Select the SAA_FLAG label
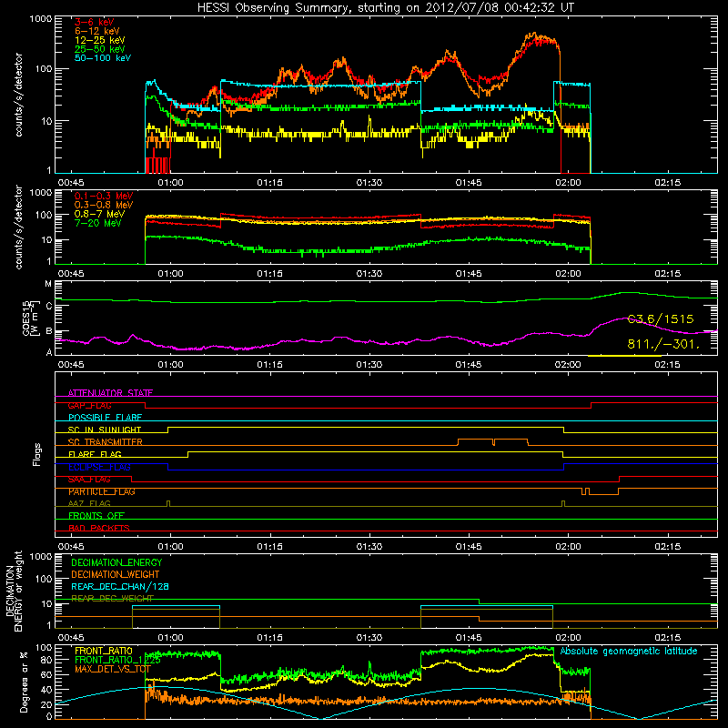 point(89,480)
